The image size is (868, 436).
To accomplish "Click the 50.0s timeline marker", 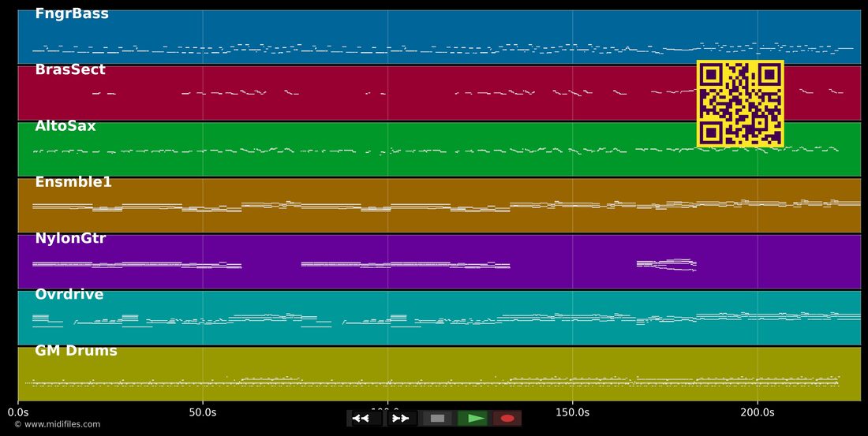I will coord(203,412).
